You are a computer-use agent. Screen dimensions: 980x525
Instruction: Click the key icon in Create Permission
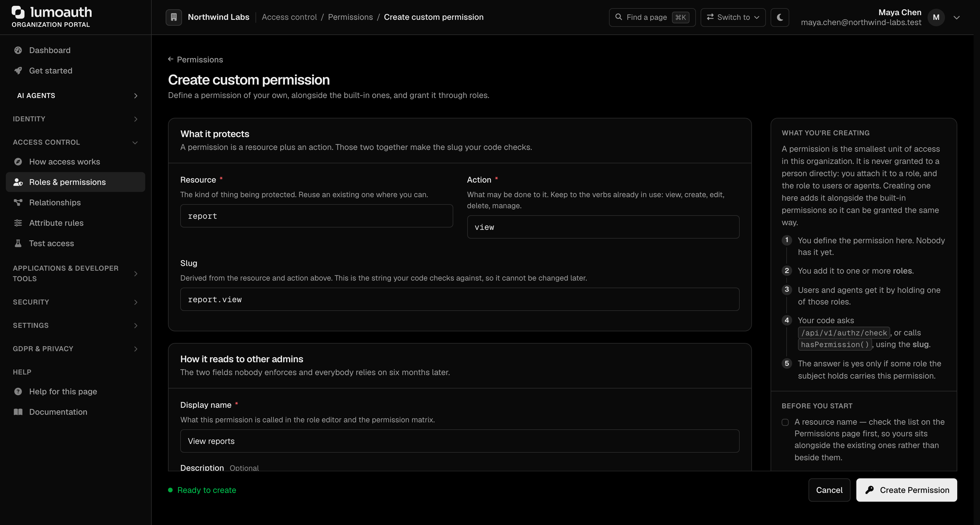(x=869, y=490)
